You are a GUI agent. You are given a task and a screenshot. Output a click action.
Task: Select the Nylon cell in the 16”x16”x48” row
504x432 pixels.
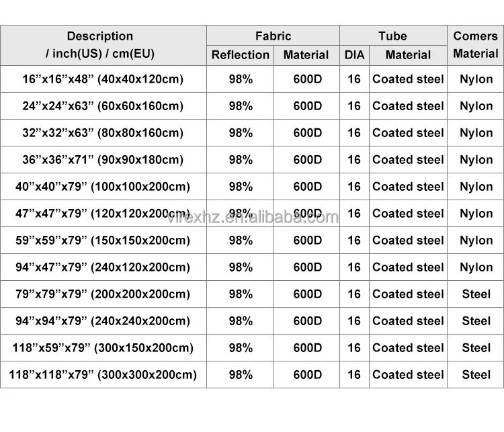tap(476, 79)
